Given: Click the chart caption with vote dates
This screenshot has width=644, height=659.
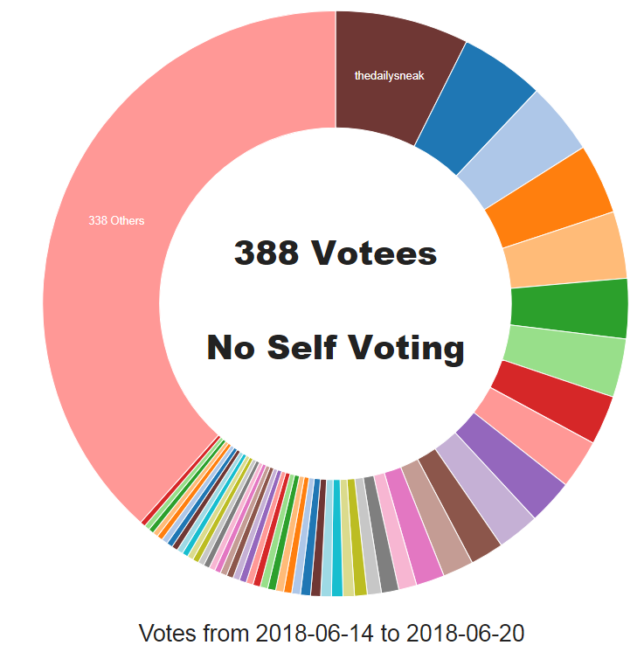Looking at the screenshot, I should [x=331, y=633].
